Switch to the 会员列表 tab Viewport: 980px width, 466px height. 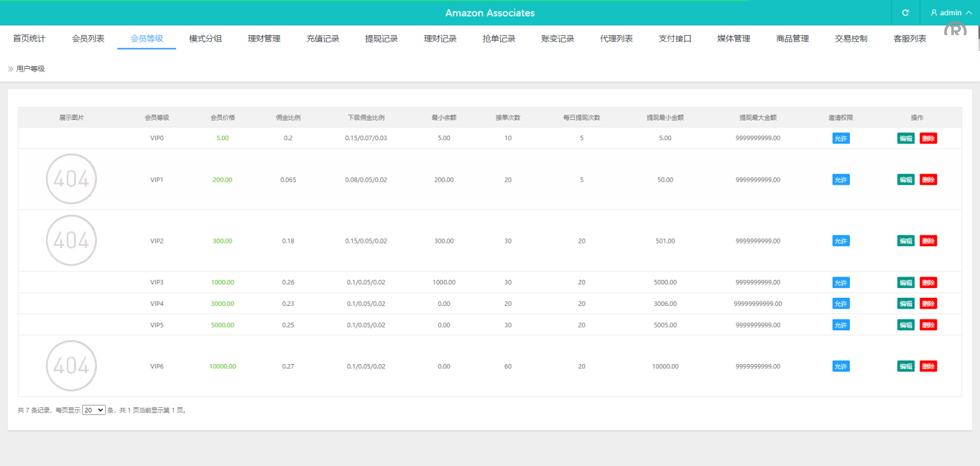[x=88, y=39]
